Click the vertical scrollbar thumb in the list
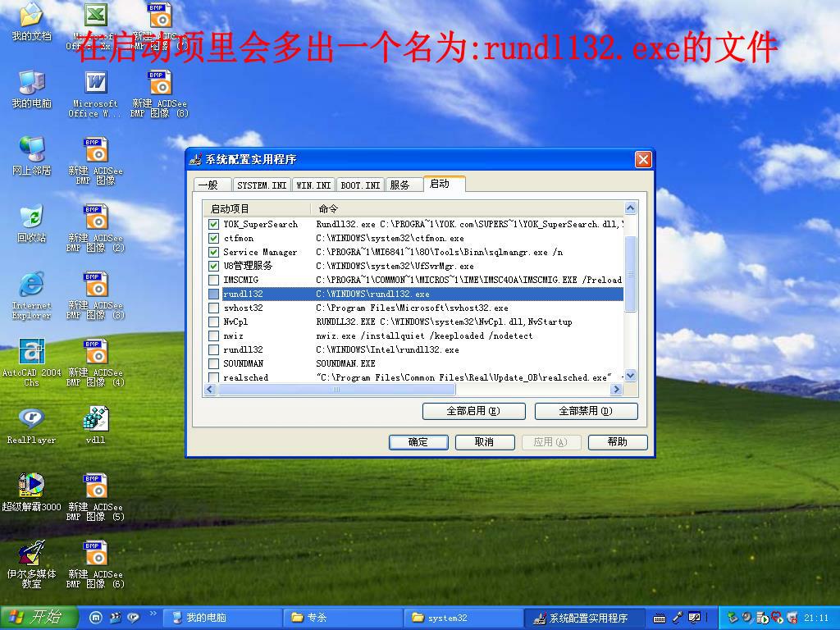The width and height of the screenshot is (840, 630). (x=630, y=273)
